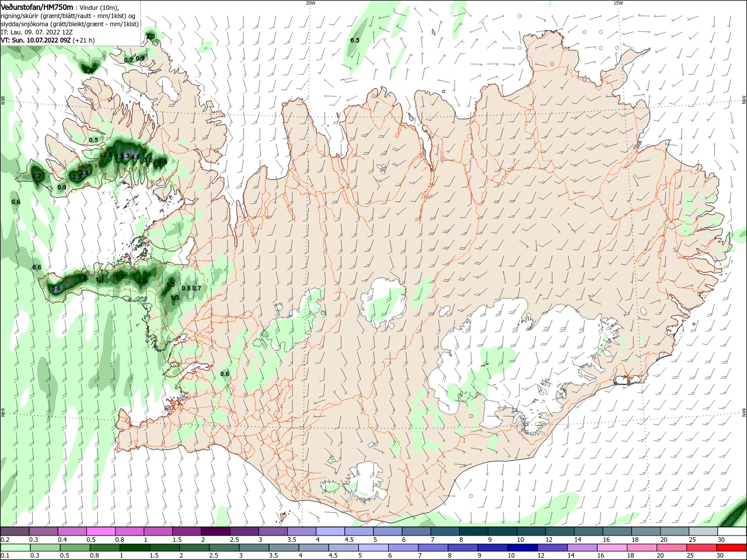Pick the light lavender swatch in the snow legend
747x560 pixels.
[330, 531]
